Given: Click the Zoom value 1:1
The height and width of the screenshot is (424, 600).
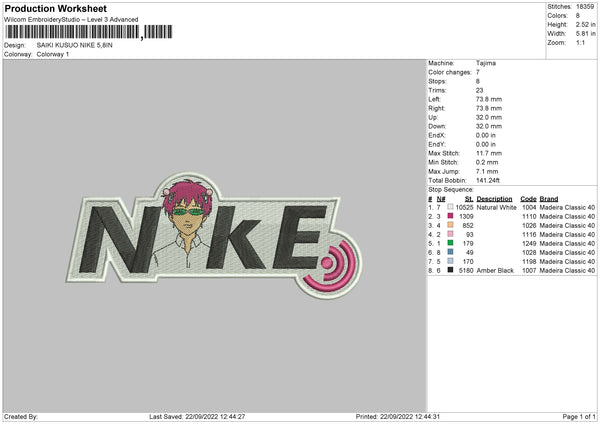Looking at the screenshot, I should pos(580,43).
